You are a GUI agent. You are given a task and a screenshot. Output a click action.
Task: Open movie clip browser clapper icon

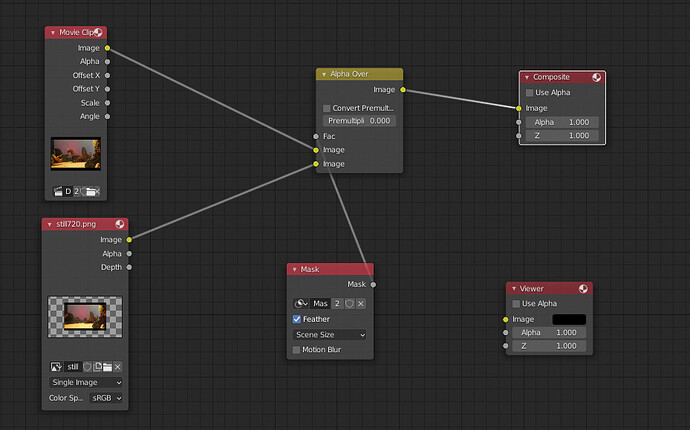(58, 191)
